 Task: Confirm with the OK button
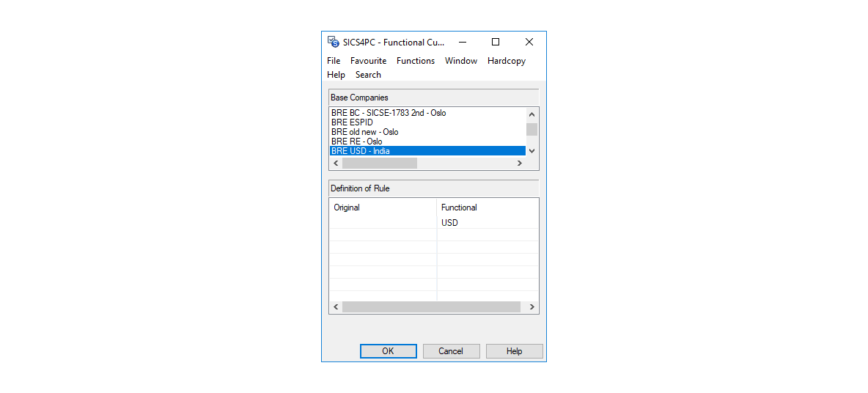point(388,351)
